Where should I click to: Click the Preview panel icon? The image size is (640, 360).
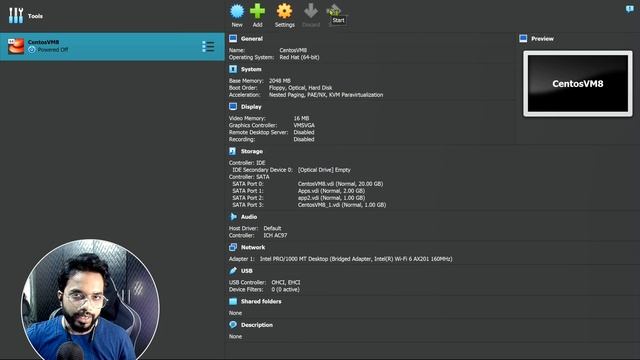pyautogui.click(x=523, y=38)
